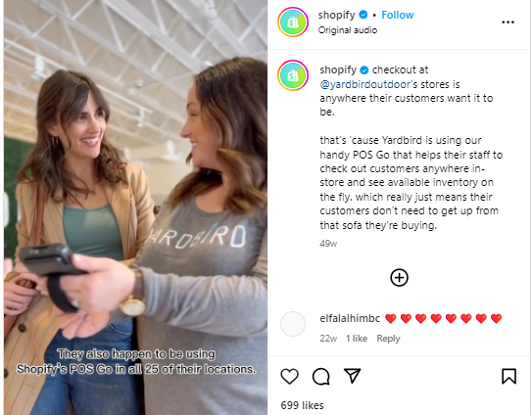Open elfalalhimbc's profile avatar

point(293,324)
